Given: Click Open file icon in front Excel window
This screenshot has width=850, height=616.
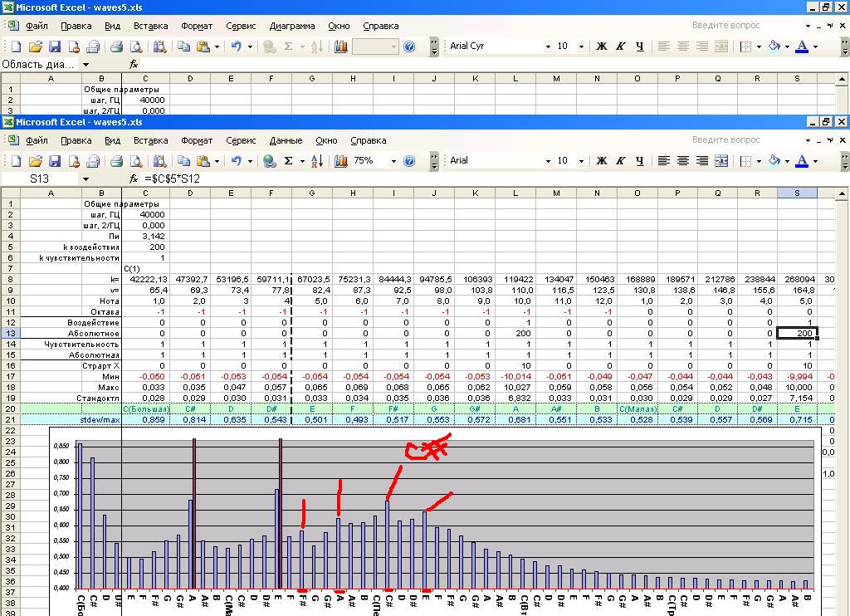Looking at the screenshot, I should click(x=35, y=161).
